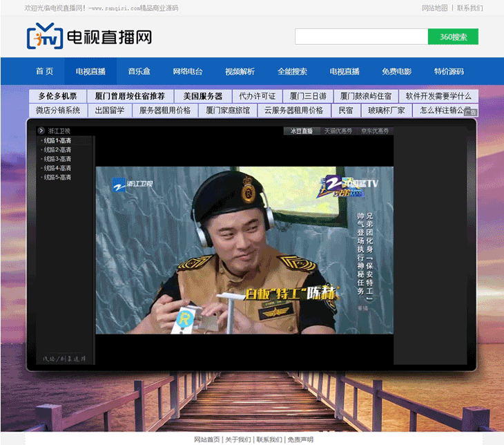Open the second 电视直播 item beside 全能搜索

345,71
